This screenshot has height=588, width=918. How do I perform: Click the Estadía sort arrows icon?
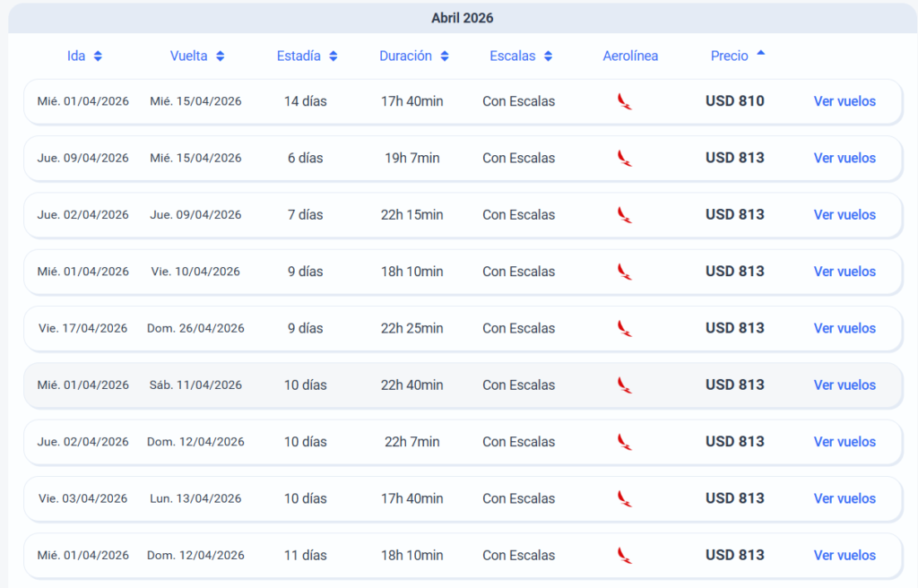coord(333,56)
